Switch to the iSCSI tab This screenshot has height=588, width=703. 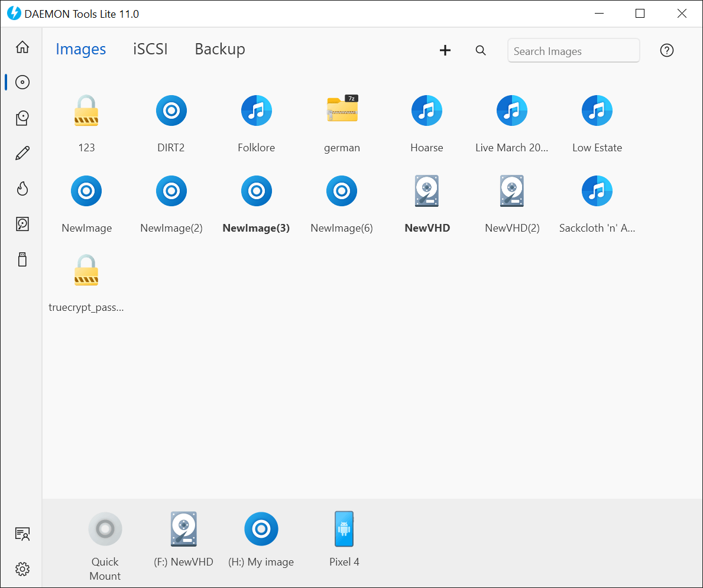(150, 50)
